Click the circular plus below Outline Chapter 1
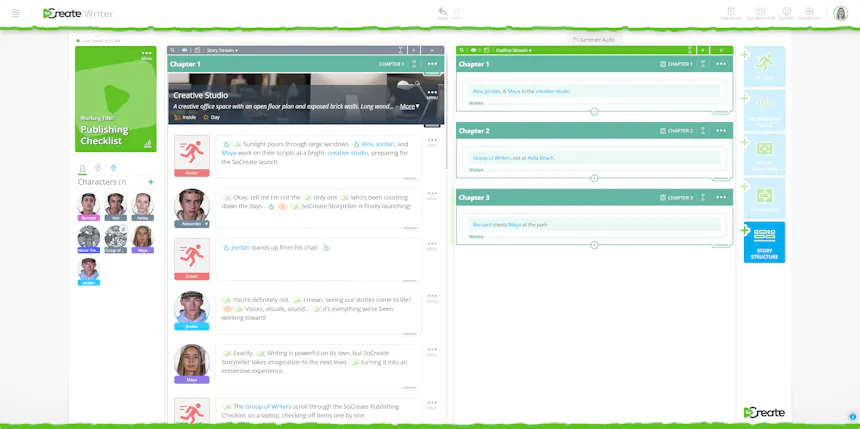Image resolution: width=860 pixels, height=429 pixels. tap(594, 111)
